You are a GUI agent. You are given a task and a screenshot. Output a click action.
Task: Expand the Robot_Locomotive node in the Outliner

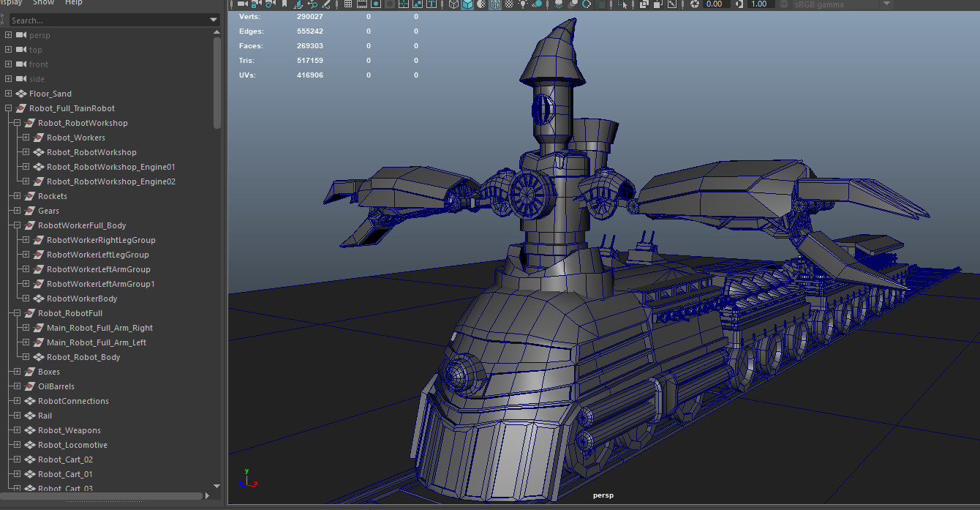click(x=16, y=445)
